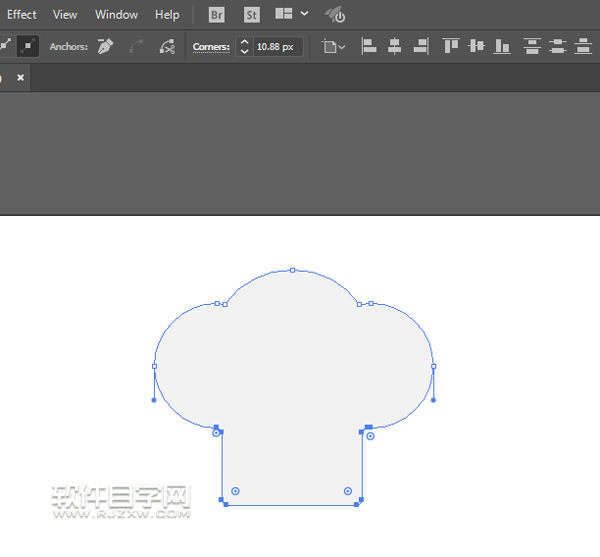Screen dimensions: 600x557
Task: Open Adobe Bridge with the Br icon
Action: (217, 15)
